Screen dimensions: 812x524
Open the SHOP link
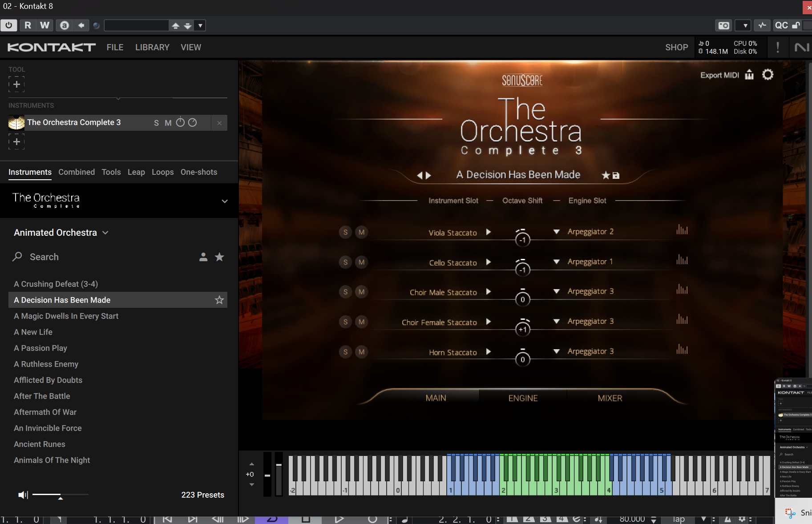click(676, 47)
